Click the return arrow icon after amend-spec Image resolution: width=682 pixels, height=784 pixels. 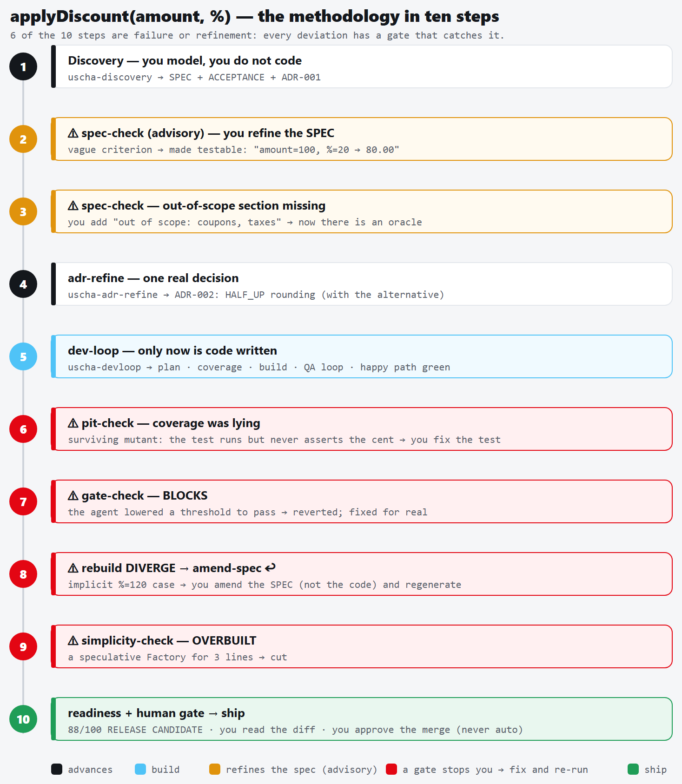click(x=271, y=567)
